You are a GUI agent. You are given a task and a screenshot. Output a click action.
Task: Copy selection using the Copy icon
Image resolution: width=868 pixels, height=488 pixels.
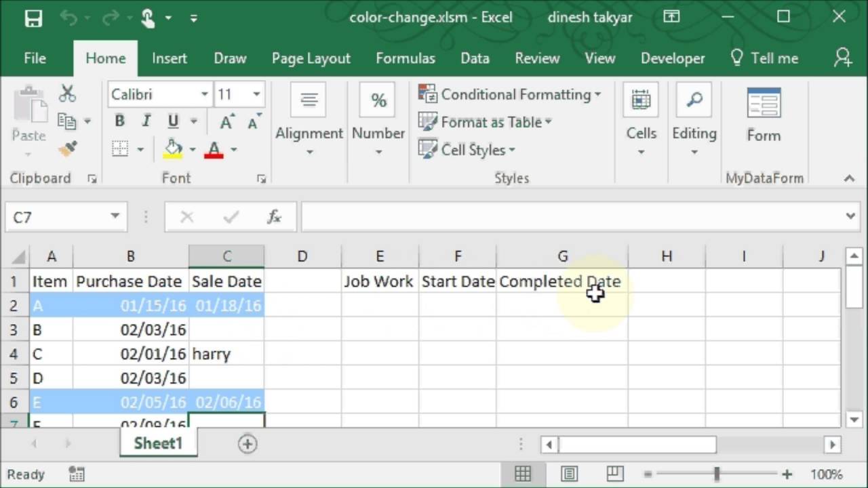click(66, 121)
